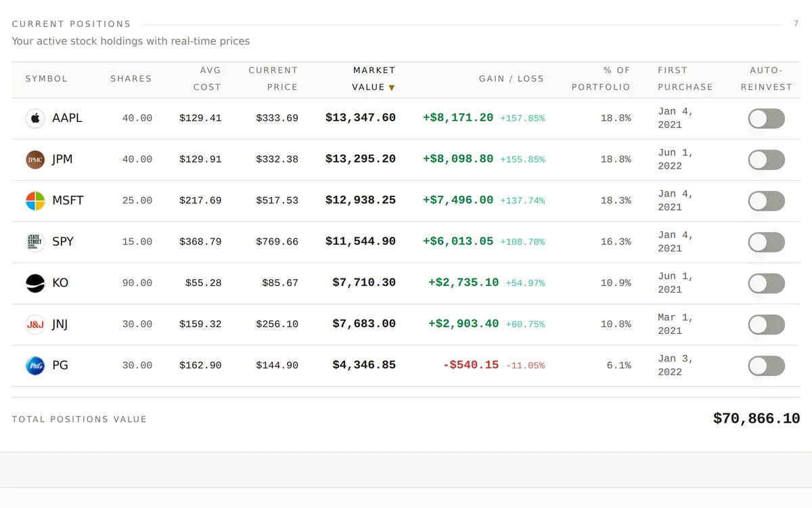Sort by % of Portfolio header
Screen dimensions: 812x508
[601, 79]
